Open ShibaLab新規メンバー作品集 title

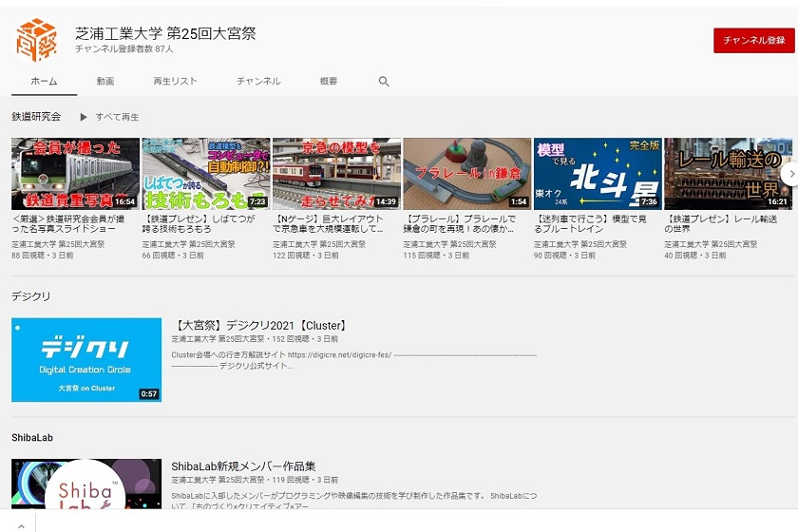pos(243,466)
